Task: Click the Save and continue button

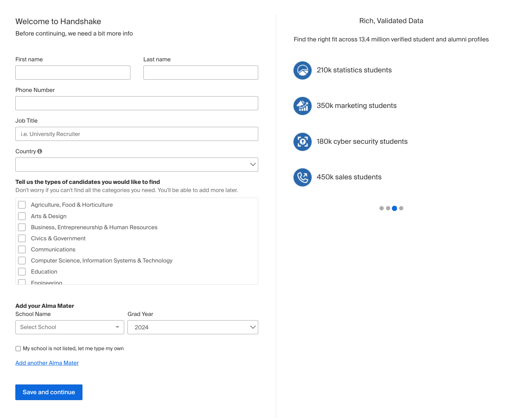Action: pos(49,392)
